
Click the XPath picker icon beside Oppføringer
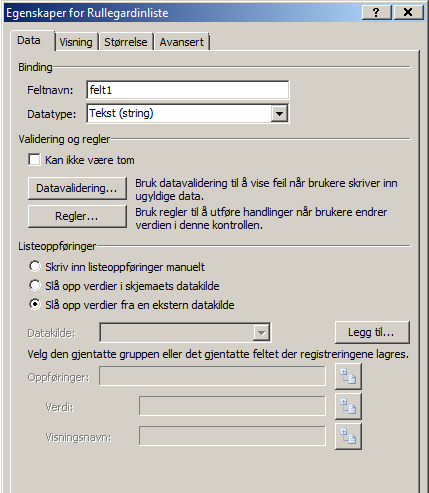click(348, 377)
